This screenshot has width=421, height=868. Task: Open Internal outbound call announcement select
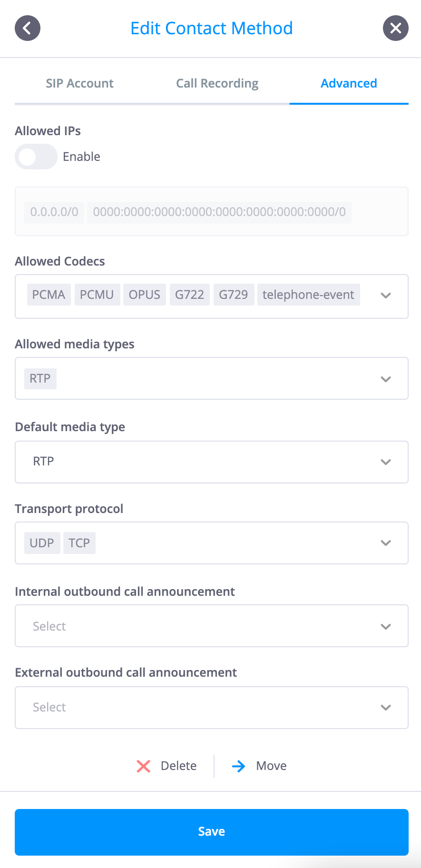[212, 626]
